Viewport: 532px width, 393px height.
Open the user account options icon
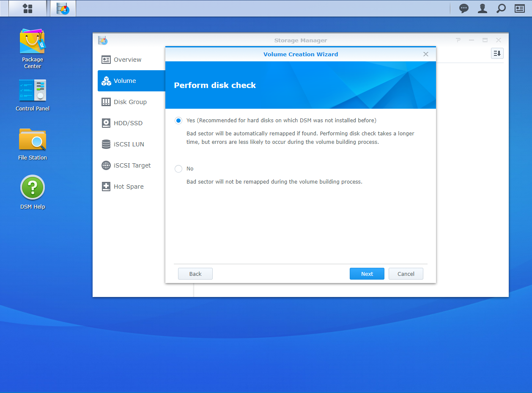click(x=483, y=8)
